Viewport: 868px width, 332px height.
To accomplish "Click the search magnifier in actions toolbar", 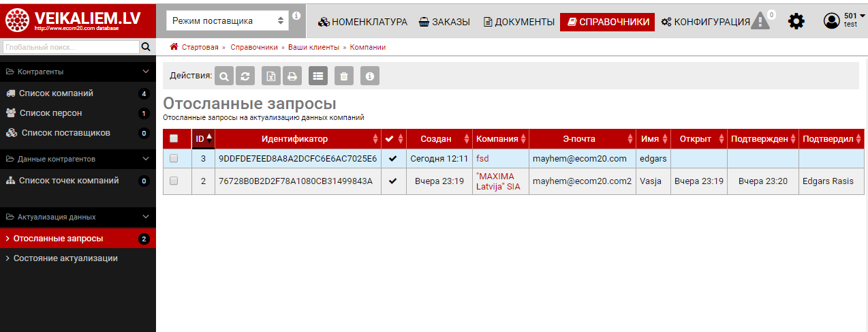I will tap(224, 76).
